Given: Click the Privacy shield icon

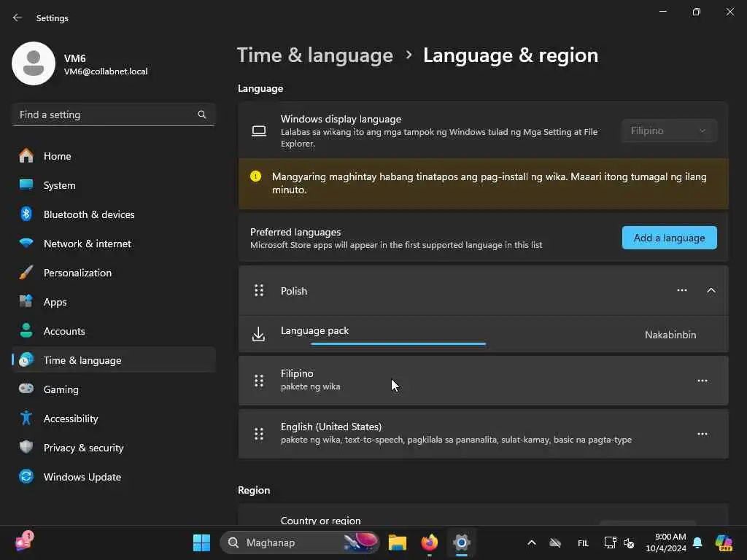Looking at the screenshot, I should coord(26,447).
